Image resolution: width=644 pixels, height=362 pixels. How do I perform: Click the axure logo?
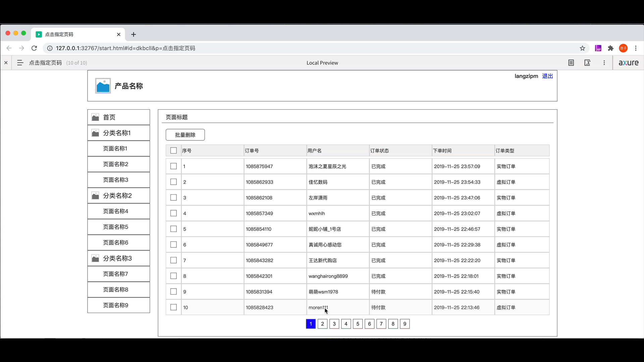click(629, 63)
